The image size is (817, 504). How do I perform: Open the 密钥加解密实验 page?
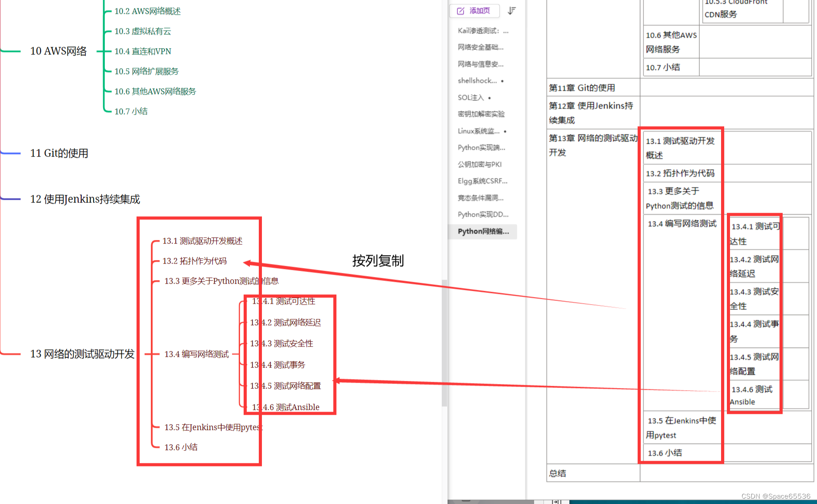[x=481, y=114]
